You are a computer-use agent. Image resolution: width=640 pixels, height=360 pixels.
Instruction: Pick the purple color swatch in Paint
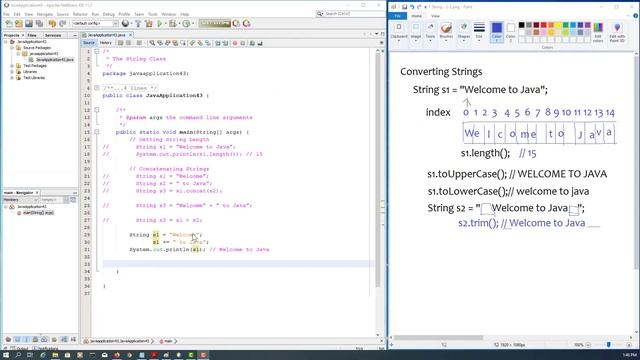pyautogui.click(x=587, y=25)
